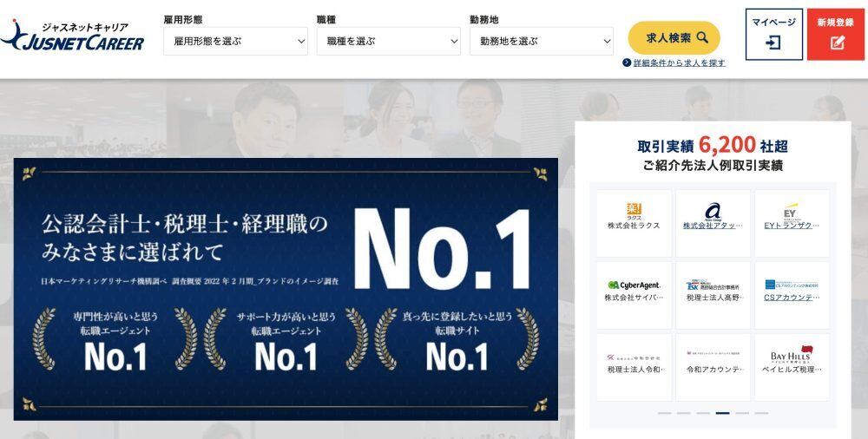Click the No.1 award banner image
The image size is (868, 439).
[286, 289]
